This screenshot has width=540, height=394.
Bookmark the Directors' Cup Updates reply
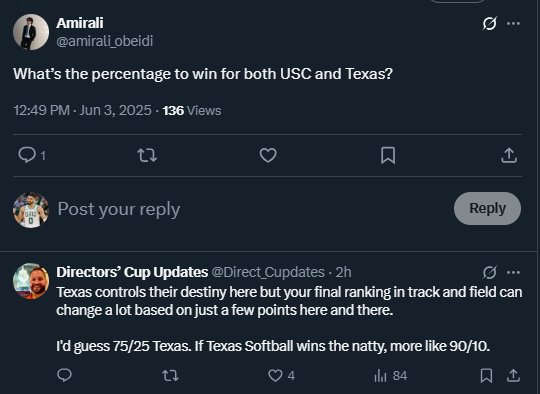point(486,375)
